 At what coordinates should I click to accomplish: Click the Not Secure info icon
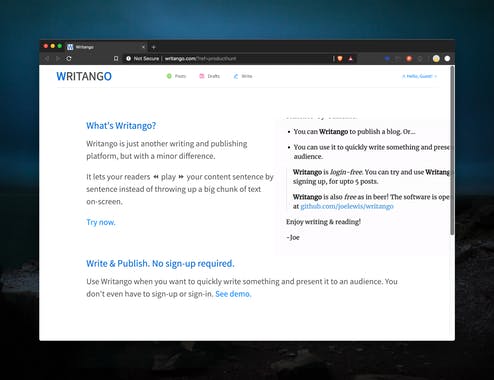click(x=128, y=59)
